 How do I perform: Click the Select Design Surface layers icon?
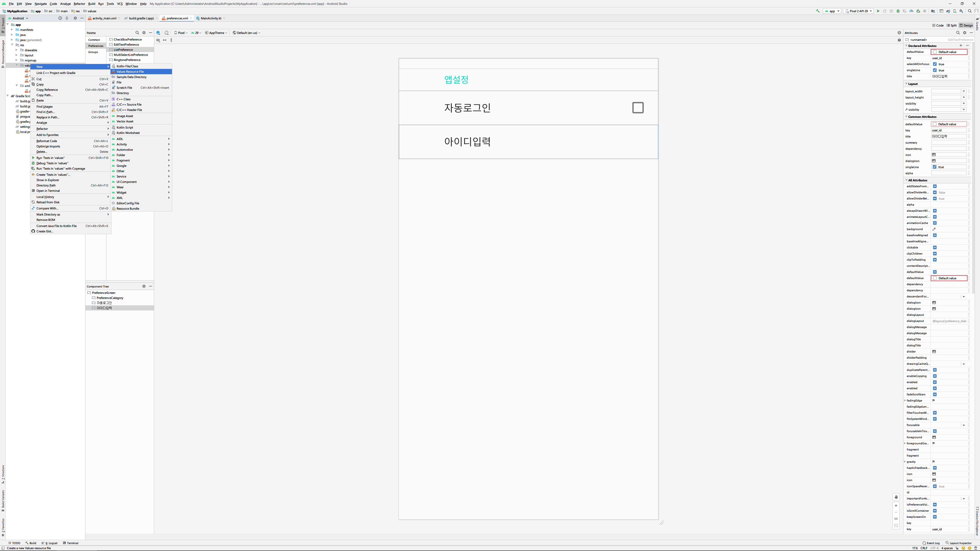pyautogui.click(x=158, y=33)
